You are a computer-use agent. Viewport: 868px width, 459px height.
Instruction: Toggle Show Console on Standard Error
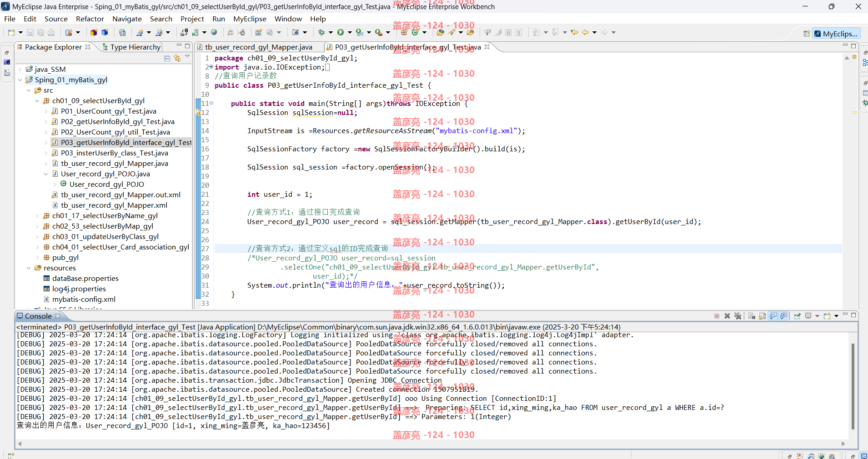coord(783,316)
